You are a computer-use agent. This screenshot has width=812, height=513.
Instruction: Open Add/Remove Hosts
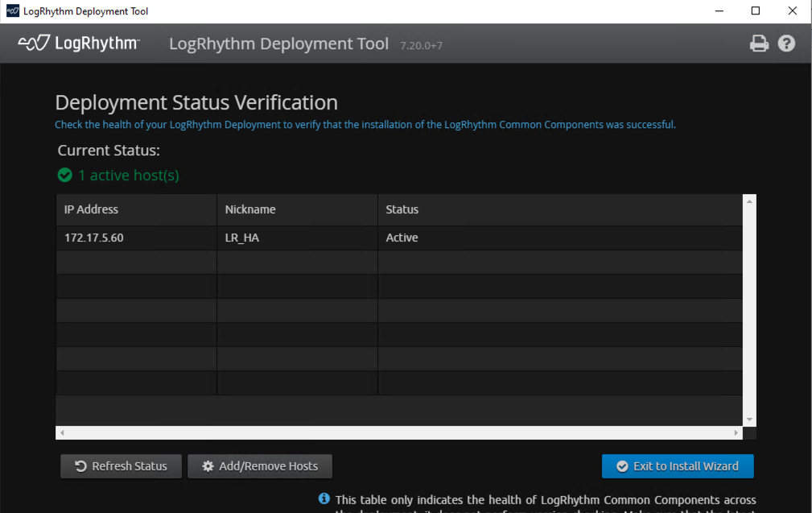point(260,466)
